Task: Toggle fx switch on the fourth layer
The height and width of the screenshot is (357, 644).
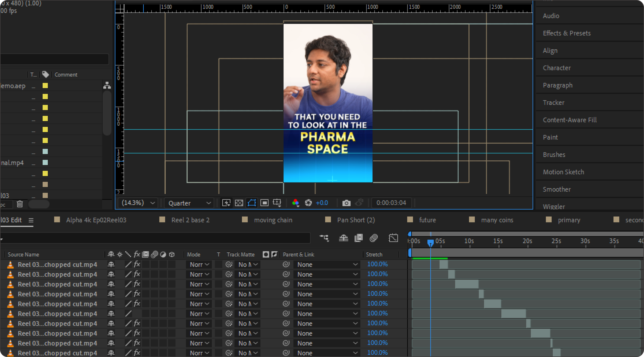Action: [x=137, y=294]
